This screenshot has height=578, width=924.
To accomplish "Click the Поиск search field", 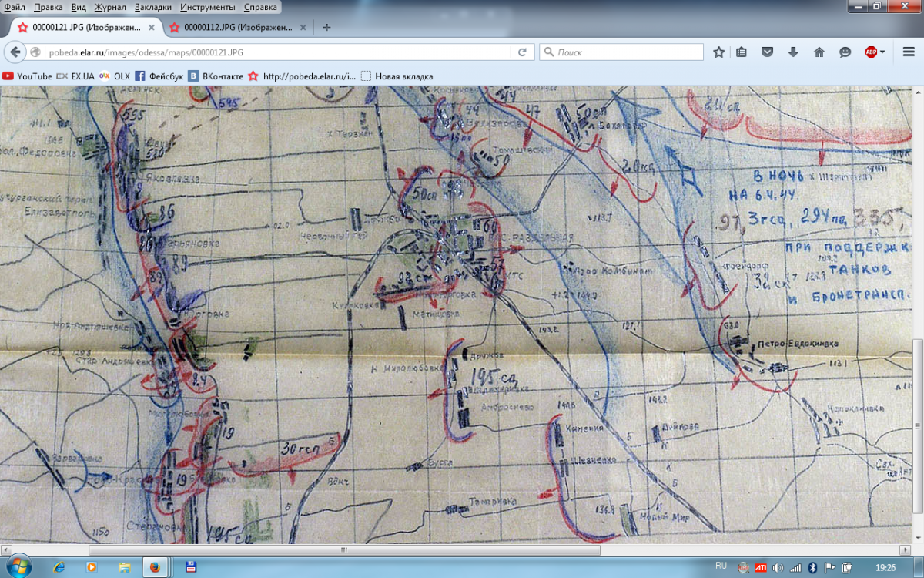I will point(621,52).
